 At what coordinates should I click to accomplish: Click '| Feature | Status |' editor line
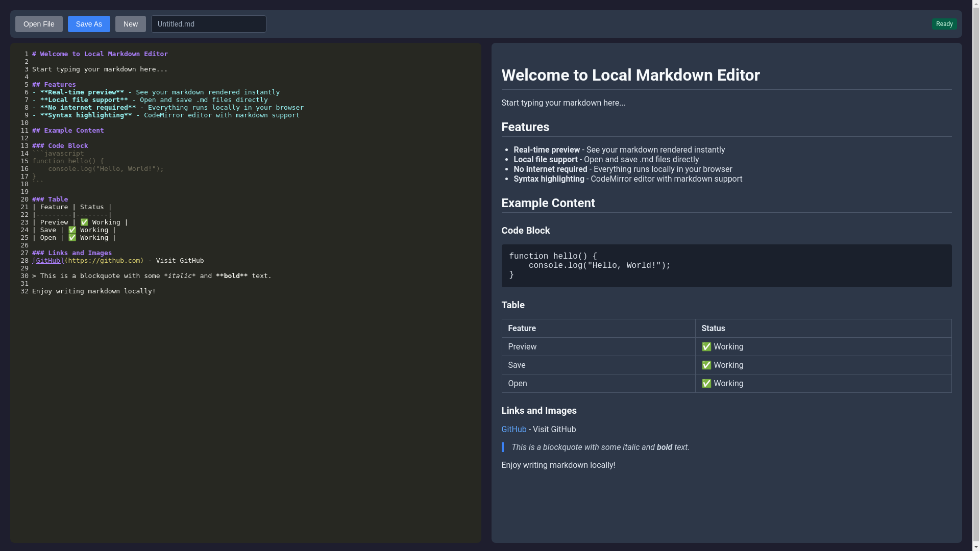pyautogui.click(x=72, y=207)
